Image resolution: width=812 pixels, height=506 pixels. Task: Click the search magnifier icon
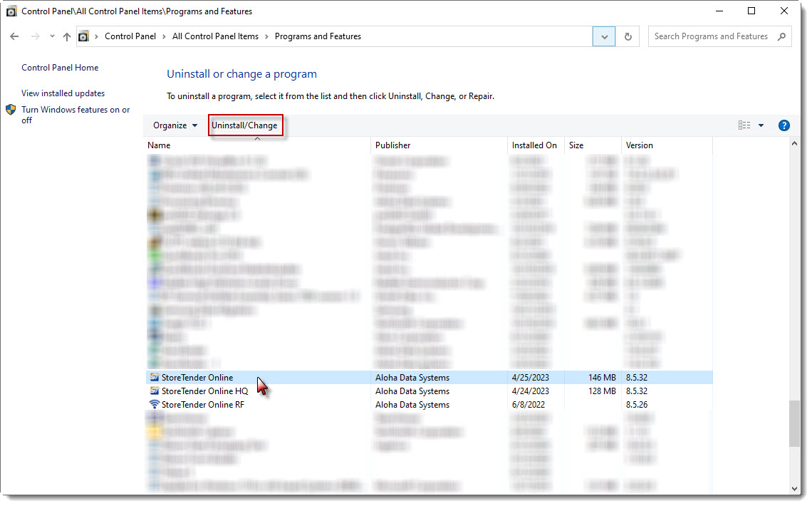click(x=781, y=36)
